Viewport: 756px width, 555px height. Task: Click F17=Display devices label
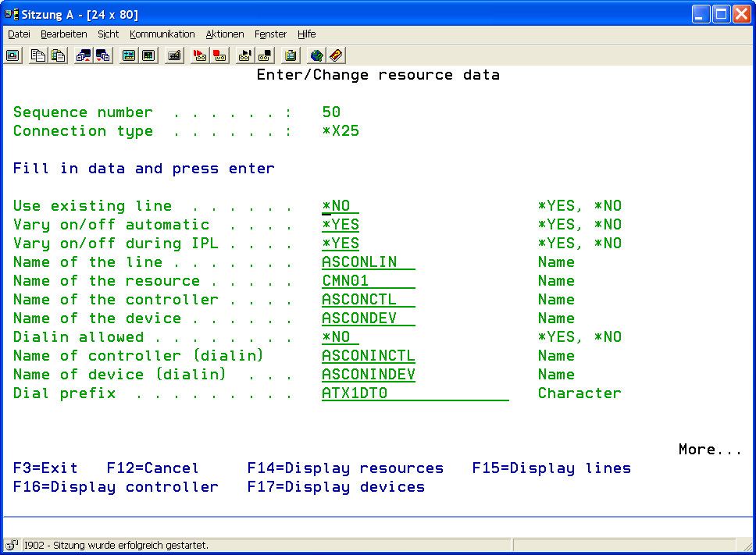(x=336, y=487)
